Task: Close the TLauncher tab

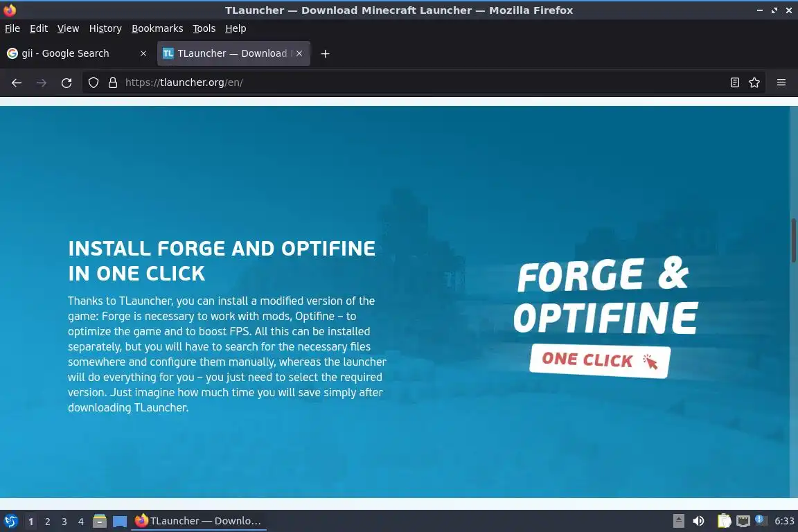Action: (x=299, y=53)
